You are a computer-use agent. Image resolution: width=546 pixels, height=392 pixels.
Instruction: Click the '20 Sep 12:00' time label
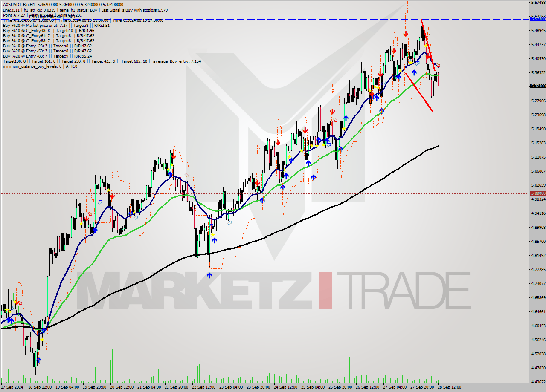[122, 387]
